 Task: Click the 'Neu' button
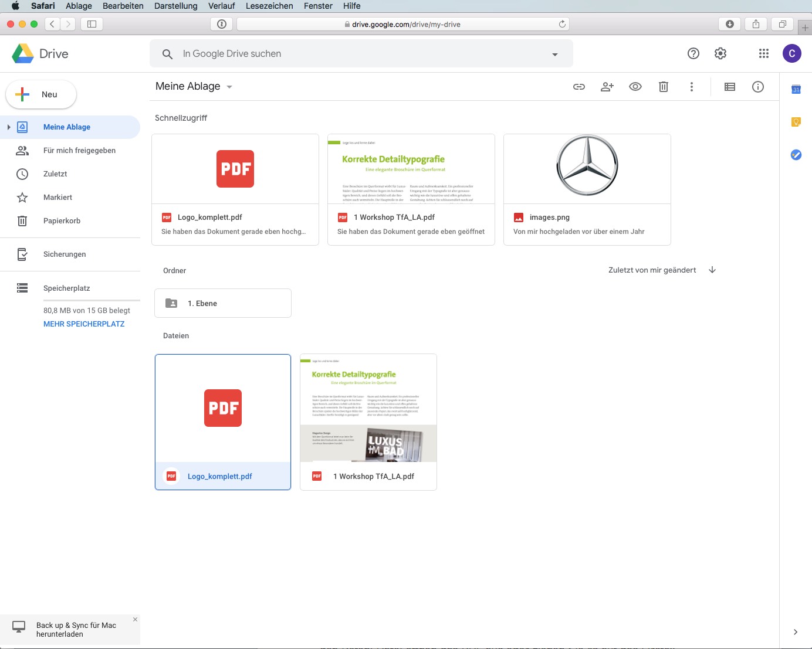pyautogui.click(x=41, y=94)
